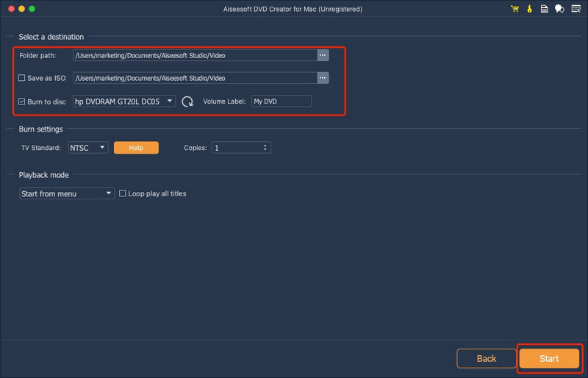The image size is (588, 378).
Task: Go Back to the previous step
Action: [x=487, y=358]
